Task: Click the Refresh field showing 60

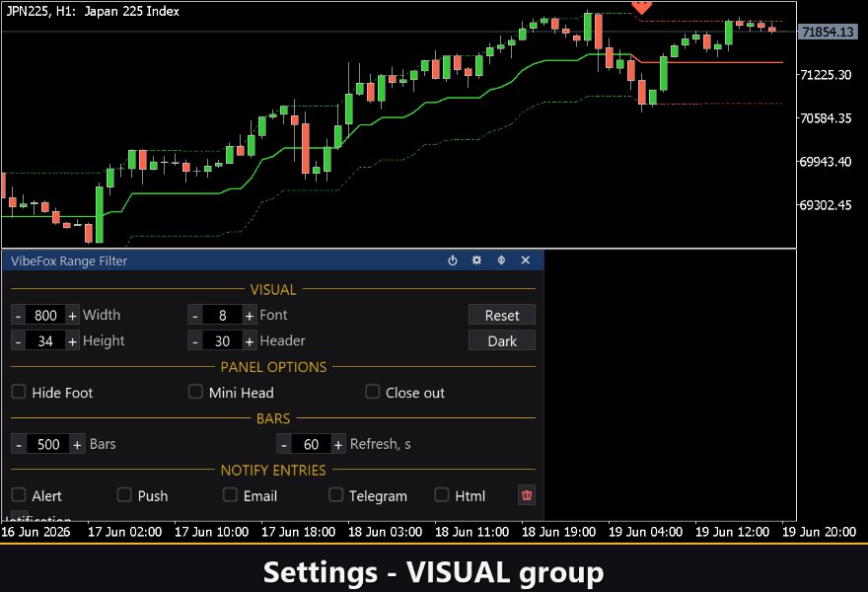Action: click(x=311, y=444)
